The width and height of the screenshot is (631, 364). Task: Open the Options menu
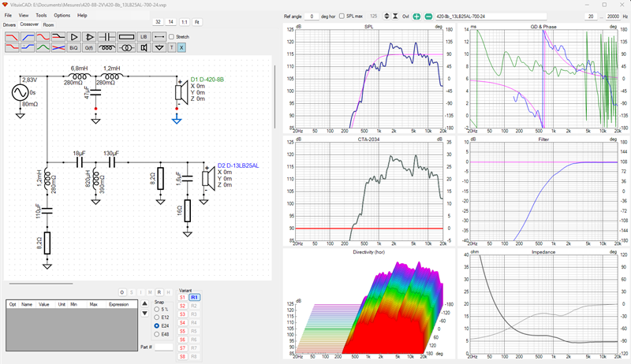coord(62,15)
